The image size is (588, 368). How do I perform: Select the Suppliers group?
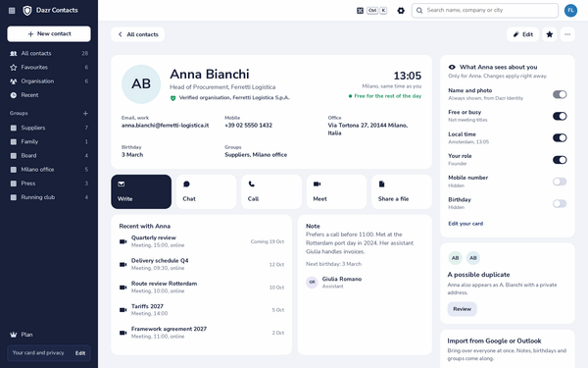(x=49, y=128)
